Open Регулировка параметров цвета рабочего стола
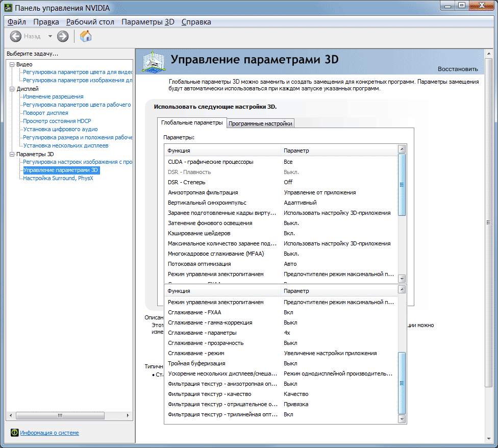 pyautogui.click(x=77, y=105)
